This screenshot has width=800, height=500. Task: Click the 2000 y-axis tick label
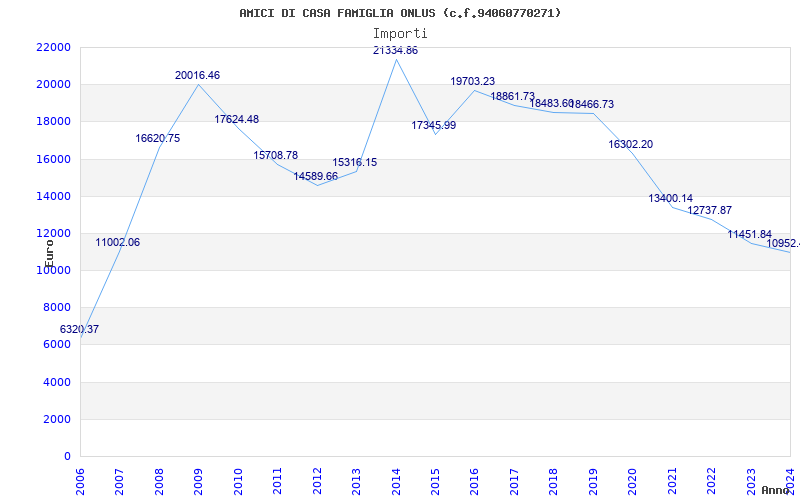[x=57, y=419]
